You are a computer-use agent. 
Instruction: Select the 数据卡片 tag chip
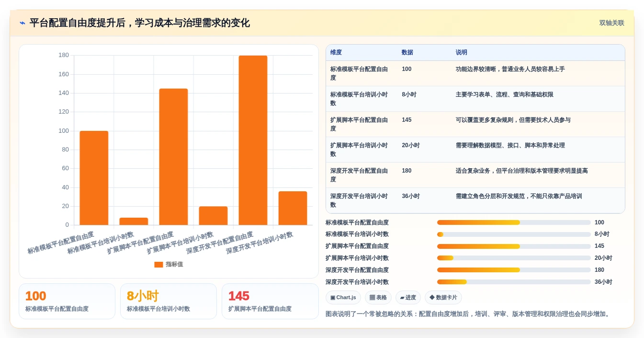coord(443,297)
